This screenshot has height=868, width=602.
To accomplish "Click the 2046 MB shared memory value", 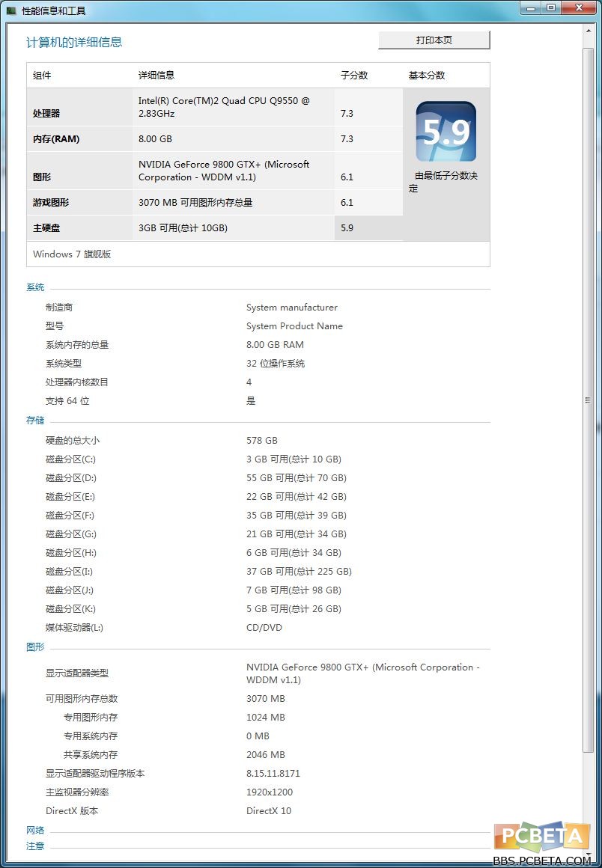I will tap(266, 755).
